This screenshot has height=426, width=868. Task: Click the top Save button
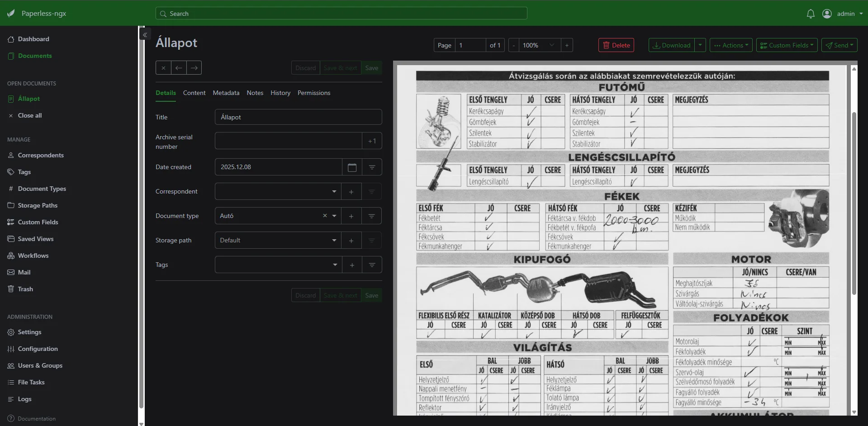372,68
